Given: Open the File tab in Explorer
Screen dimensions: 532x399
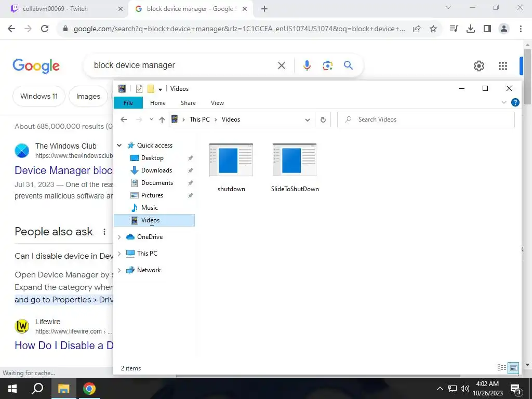Looking at the screenshot, I should (x=128, y=103).
